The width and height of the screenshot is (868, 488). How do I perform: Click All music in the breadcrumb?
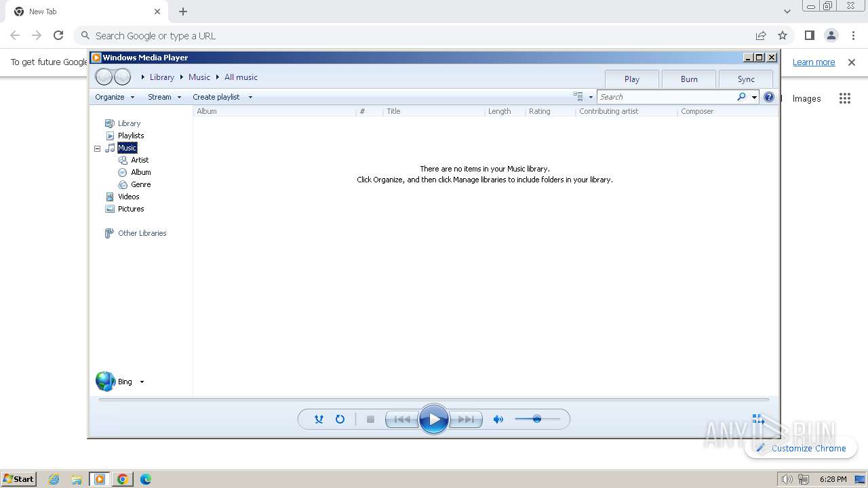coord(241,77)
